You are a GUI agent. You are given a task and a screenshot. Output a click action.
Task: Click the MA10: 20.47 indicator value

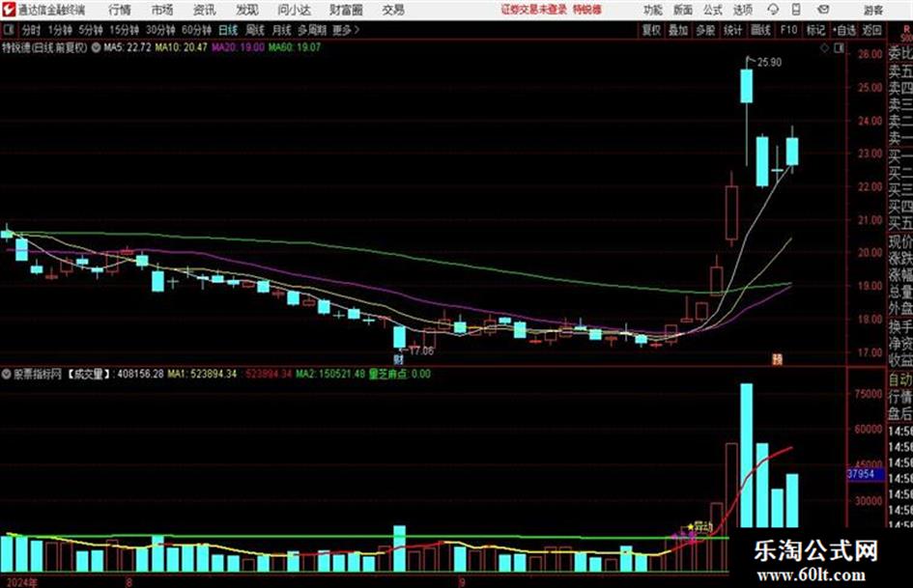181,47
